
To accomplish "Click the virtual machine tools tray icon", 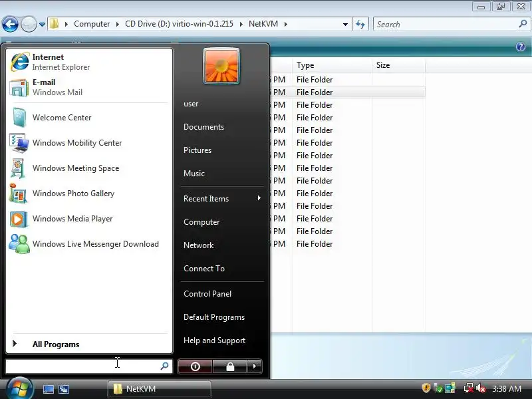I will tap(450, 388).
